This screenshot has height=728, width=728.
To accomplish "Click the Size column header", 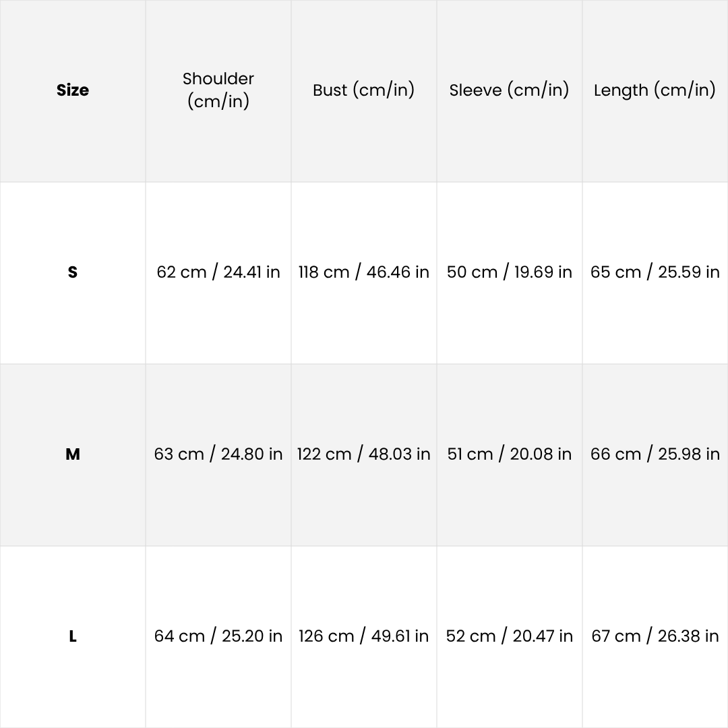I will (73, 90).
